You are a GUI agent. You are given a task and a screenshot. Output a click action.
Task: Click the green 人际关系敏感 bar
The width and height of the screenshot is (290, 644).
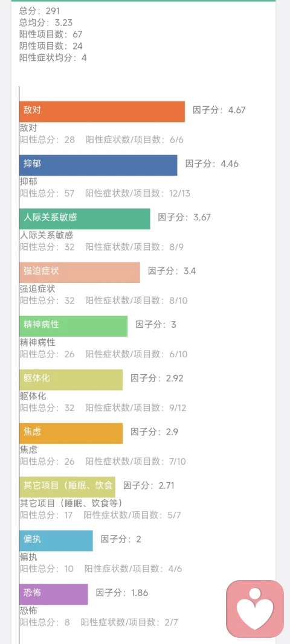pos(85,219)
